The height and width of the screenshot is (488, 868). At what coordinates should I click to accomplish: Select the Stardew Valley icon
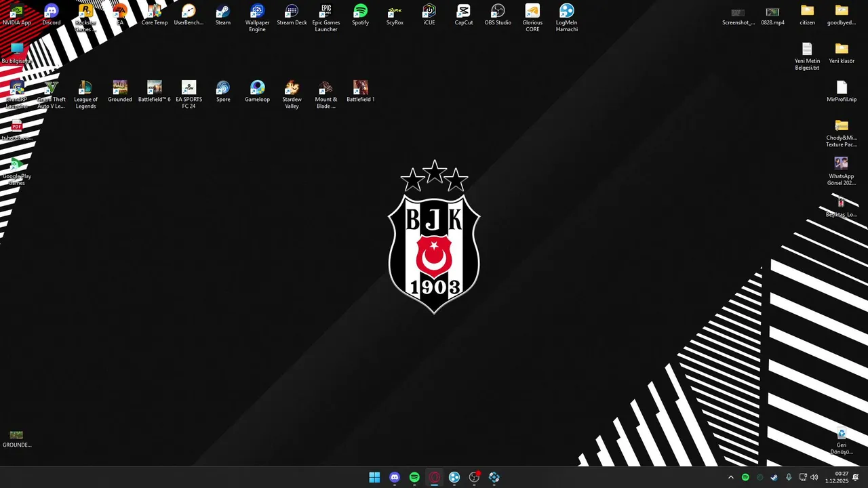[x=292, y=95]
